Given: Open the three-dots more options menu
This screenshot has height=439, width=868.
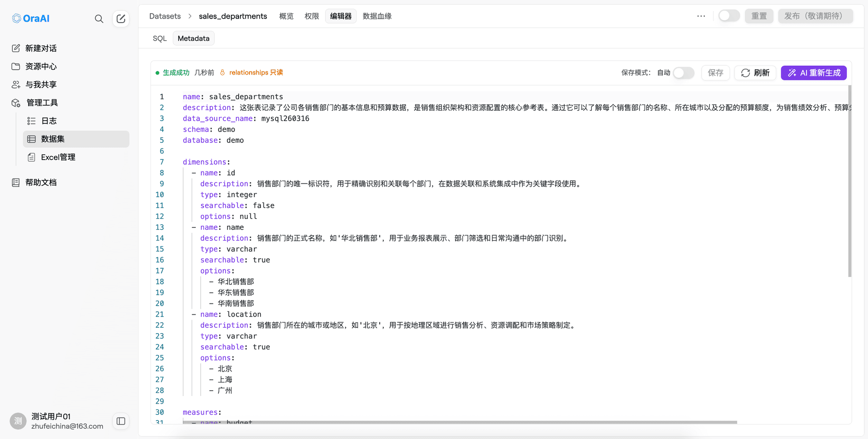Looking at the screenshot, I should click(x=701, y=16).
